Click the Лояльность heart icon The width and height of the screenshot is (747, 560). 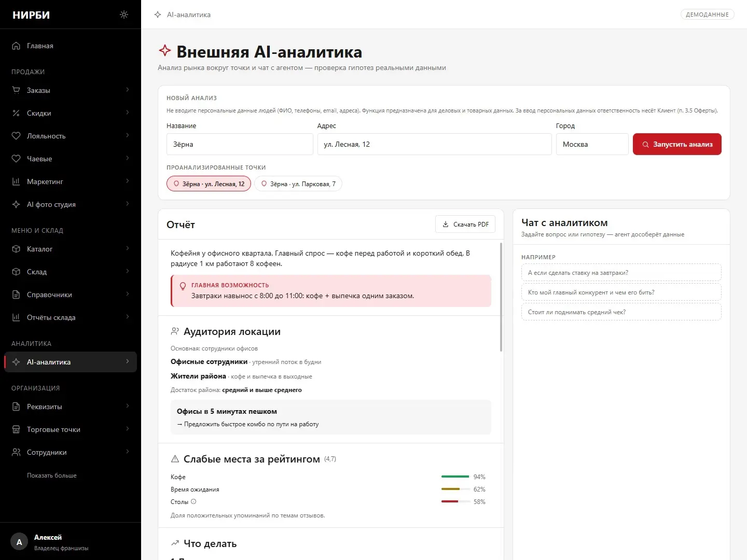[x=16, y=136]
